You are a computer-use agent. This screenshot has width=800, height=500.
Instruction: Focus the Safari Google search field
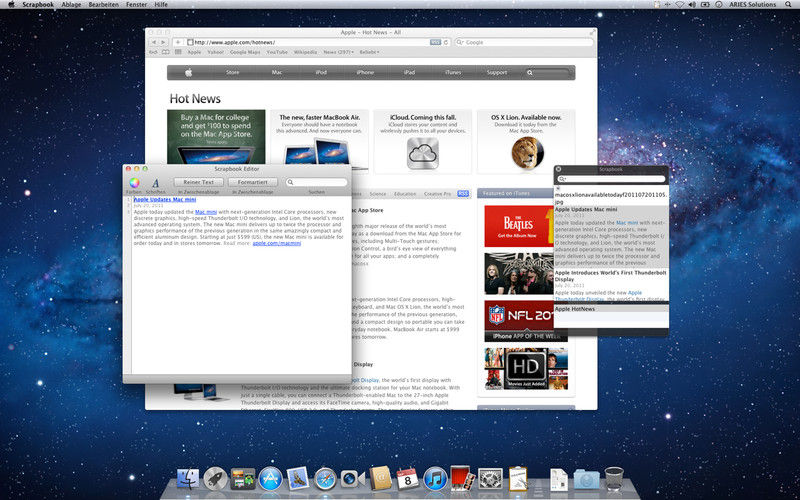tap(524, 42)
